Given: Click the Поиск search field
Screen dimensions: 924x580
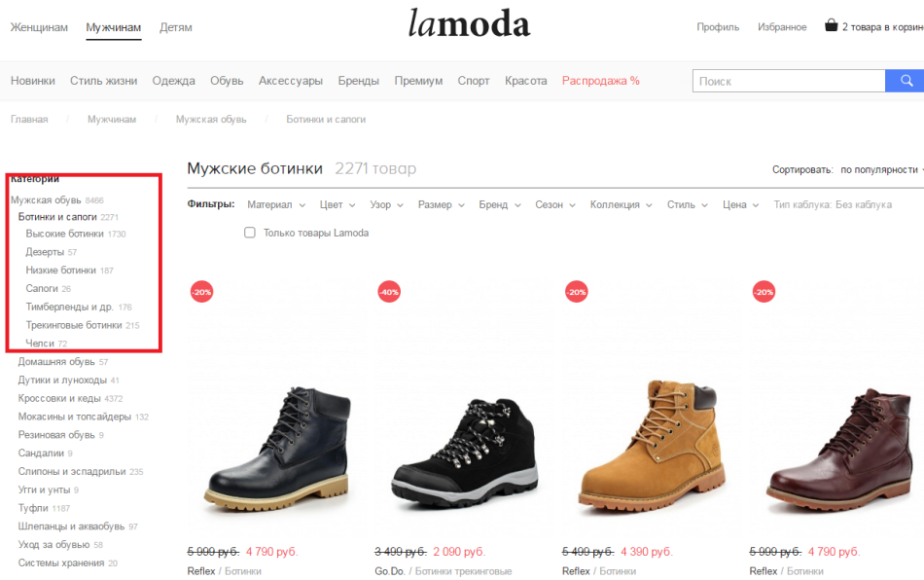Looking at the screenshot, I should 789,81.
